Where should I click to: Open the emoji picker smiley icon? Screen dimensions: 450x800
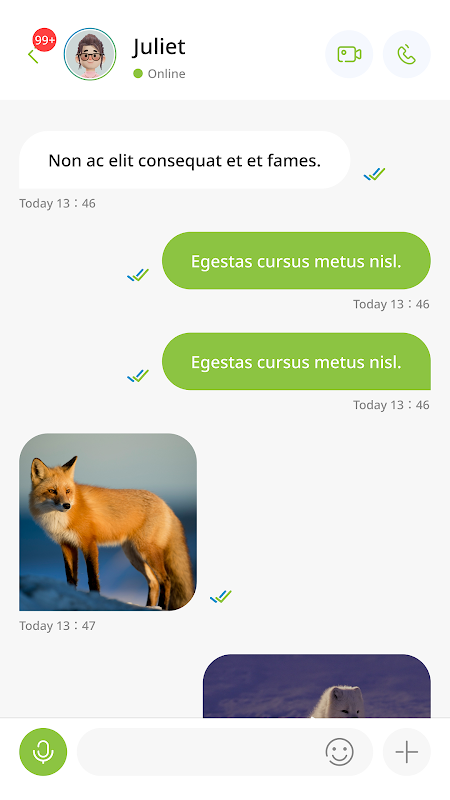[x=339, y=752]
